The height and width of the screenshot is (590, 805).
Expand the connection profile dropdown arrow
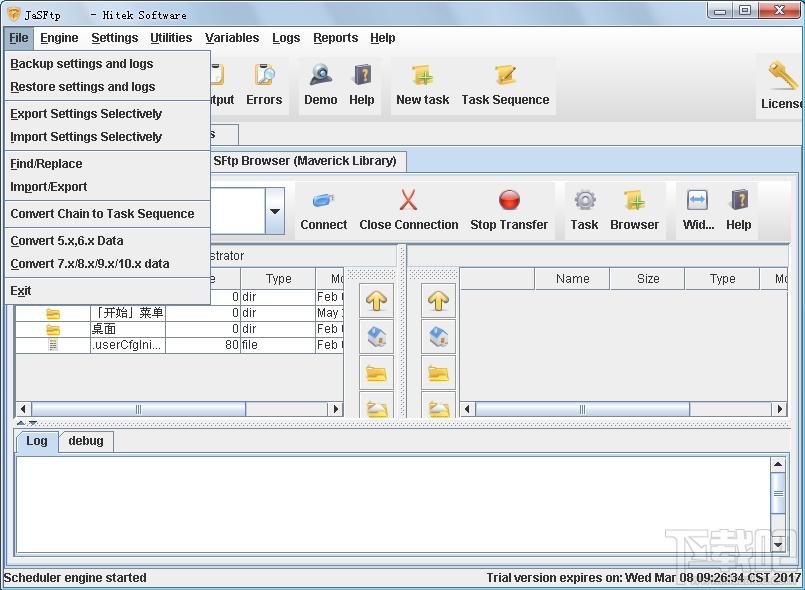(x=275, y=211)
